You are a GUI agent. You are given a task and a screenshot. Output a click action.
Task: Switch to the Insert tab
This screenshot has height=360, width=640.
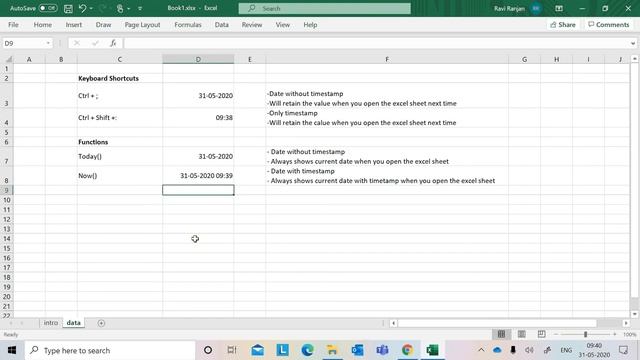click(x=73, y=24)
